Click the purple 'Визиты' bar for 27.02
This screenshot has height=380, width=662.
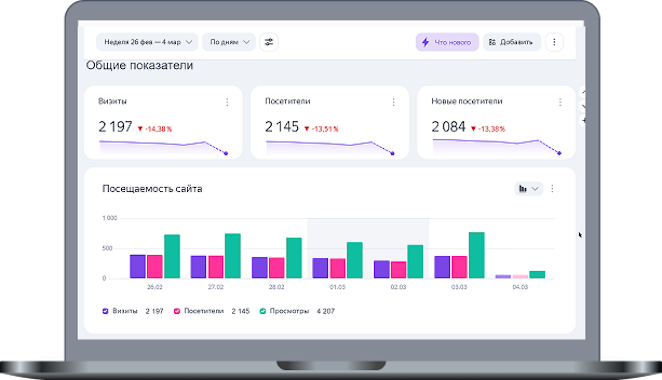point(198,267)
